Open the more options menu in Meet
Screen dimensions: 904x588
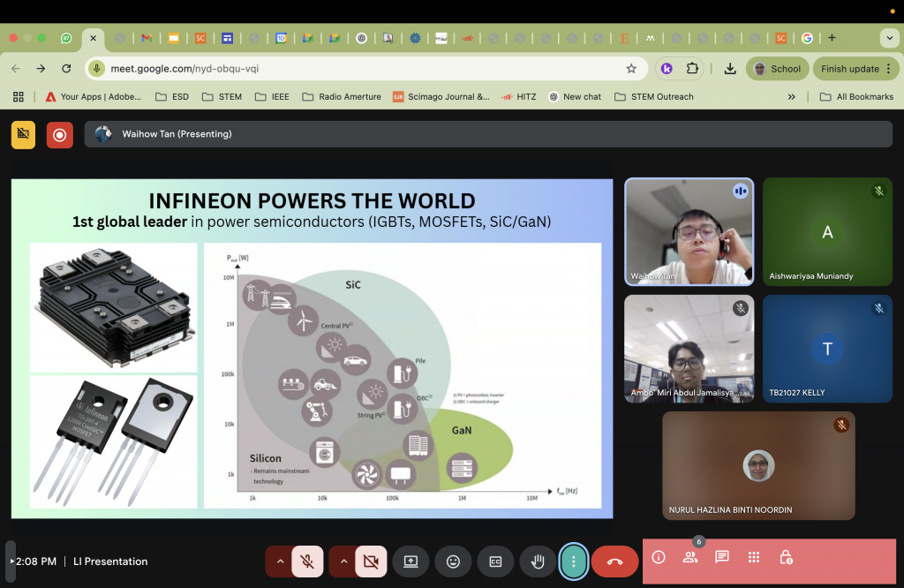pos(573,561)
